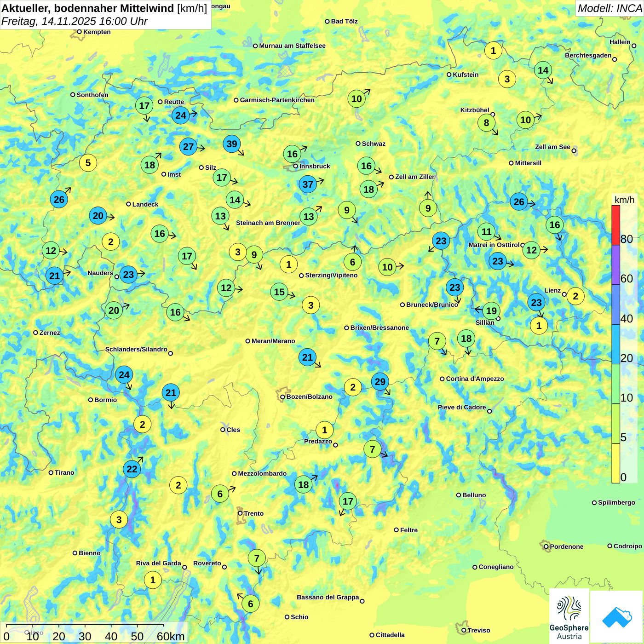This screenshot has height=644, width=644.
Task: Click the green 10 km/h legend color
Action: point(616,384)
